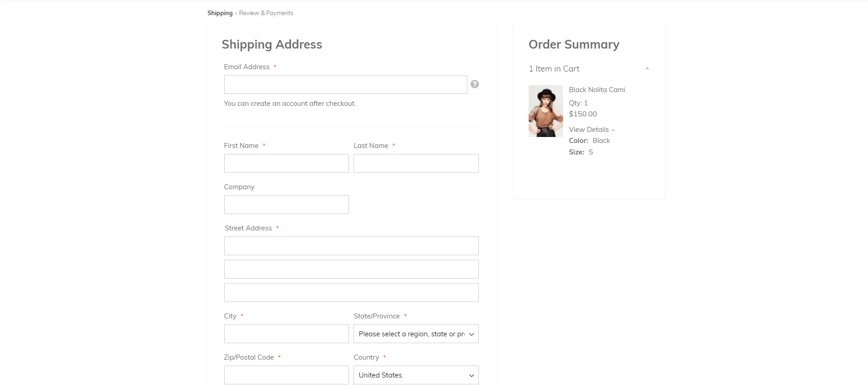Click the third Street Address line
The image size is (868, 389).
pos(351,293)
